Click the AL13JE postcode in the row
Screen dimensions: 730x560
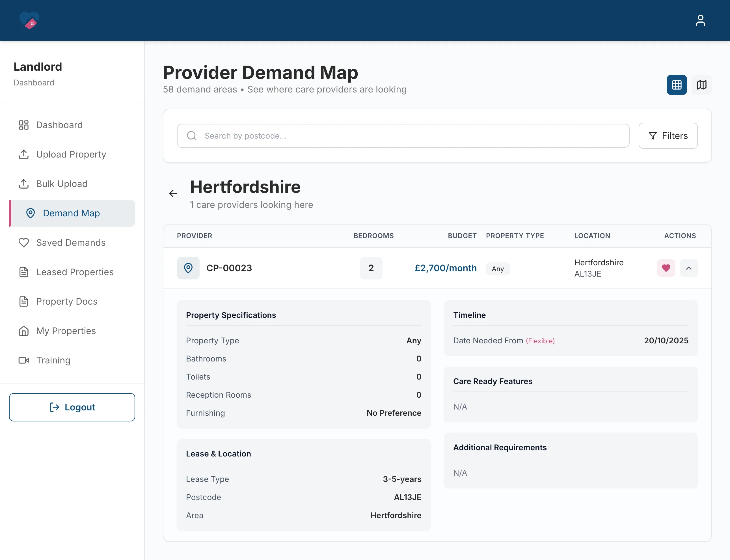[x=588, y=274]
